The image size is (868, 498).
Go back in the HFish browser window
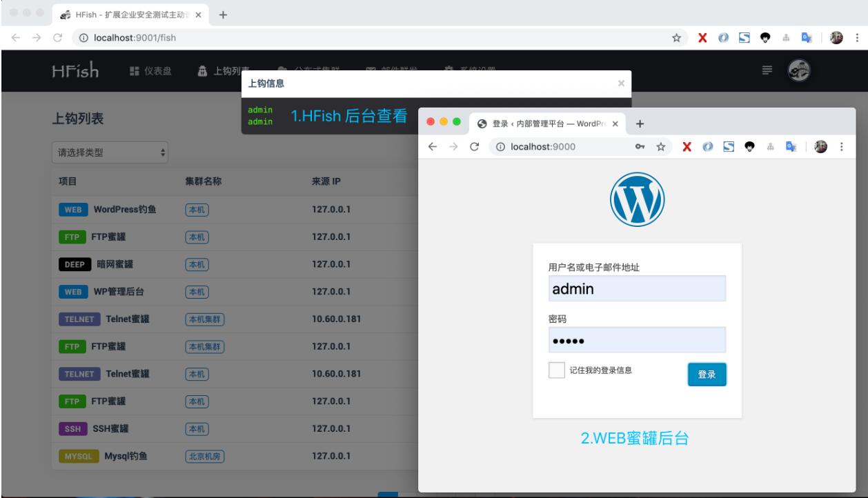(17, 37)
